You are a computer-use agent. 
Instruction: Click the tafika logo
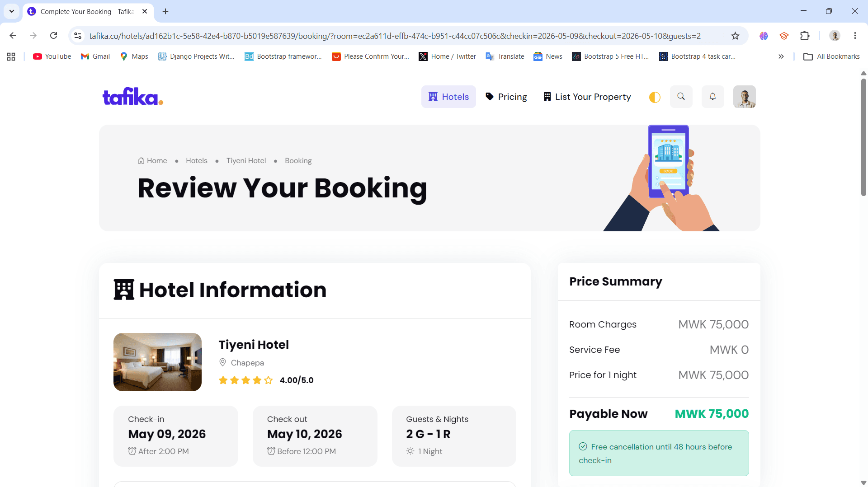(133, 97)
